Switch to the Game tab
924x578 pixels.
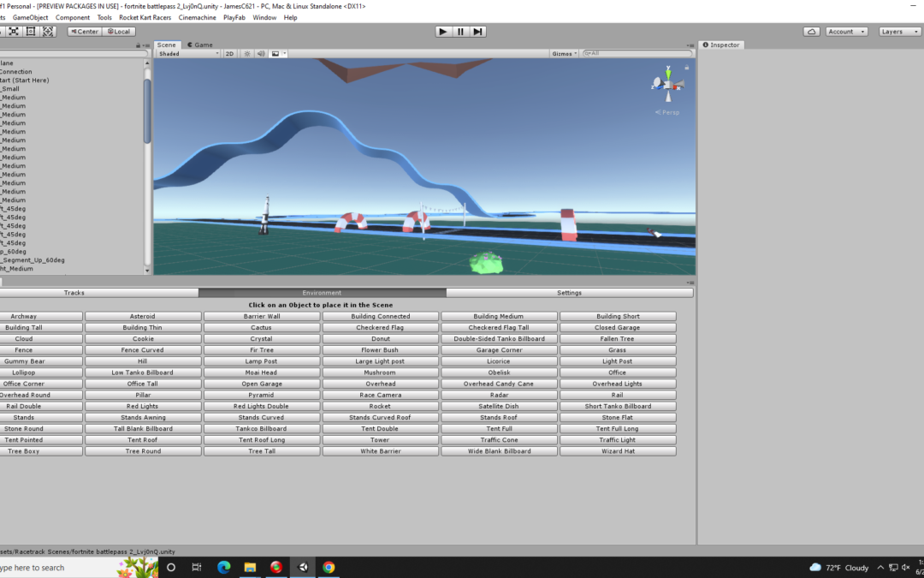[200, 45]
